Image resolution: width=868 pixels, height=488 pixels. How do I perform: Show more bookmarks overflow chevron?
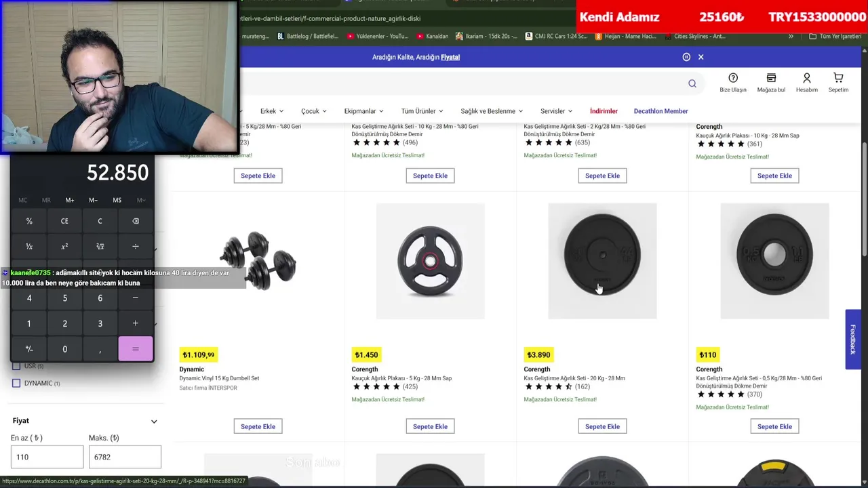click(791, 36)
